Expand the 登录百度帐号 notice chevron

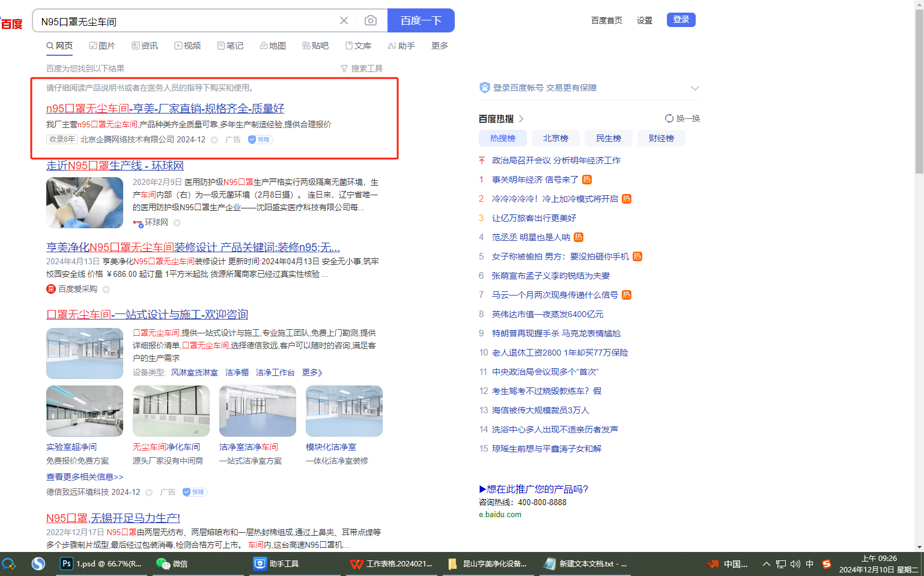pyautogui.click(x=695, y=88)
